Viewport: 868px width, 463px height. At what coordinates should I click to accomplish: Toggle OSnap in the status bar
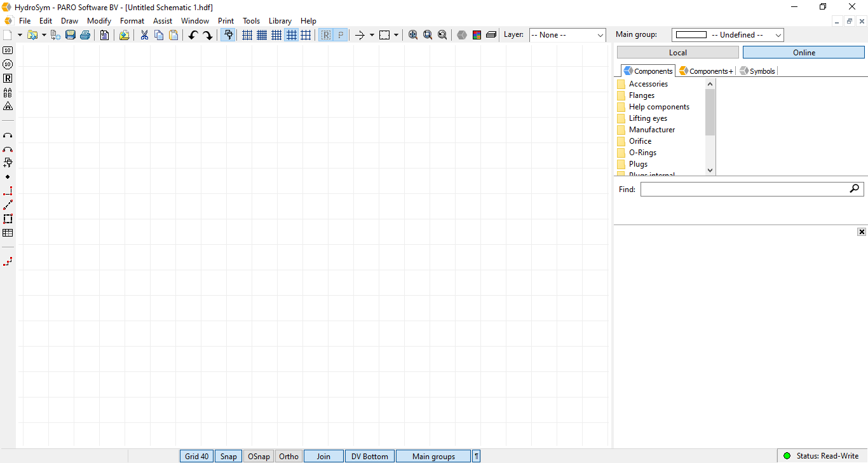259,456
